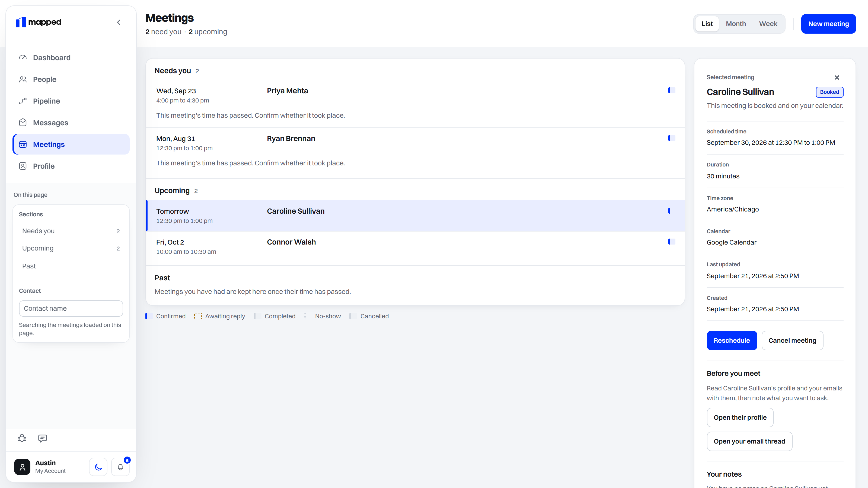Open the bug report icon
The height and width of the screenshot is (488, 868).
(22, 438)
